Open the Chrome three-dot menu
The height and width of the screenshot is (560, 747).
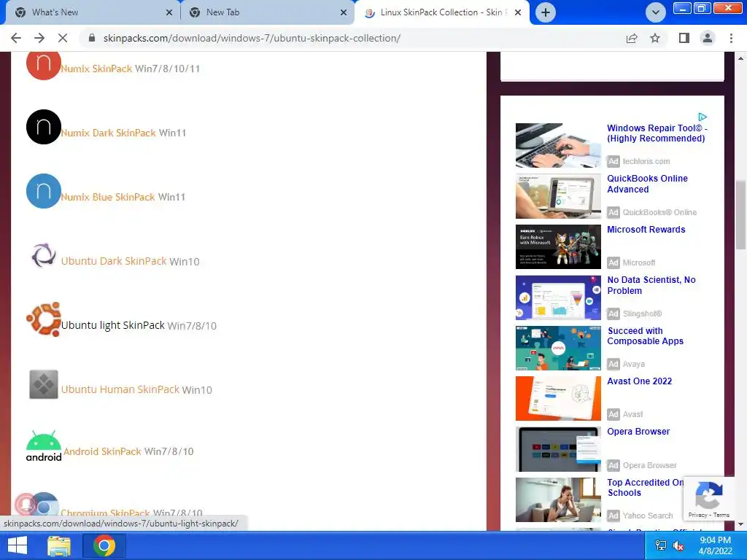[731, 38]
